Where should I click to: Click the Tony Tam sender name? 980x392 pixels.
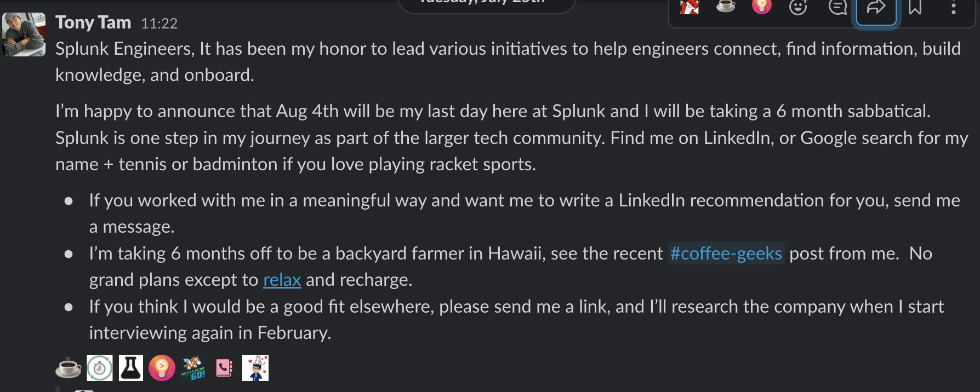[x=93, y=22]
